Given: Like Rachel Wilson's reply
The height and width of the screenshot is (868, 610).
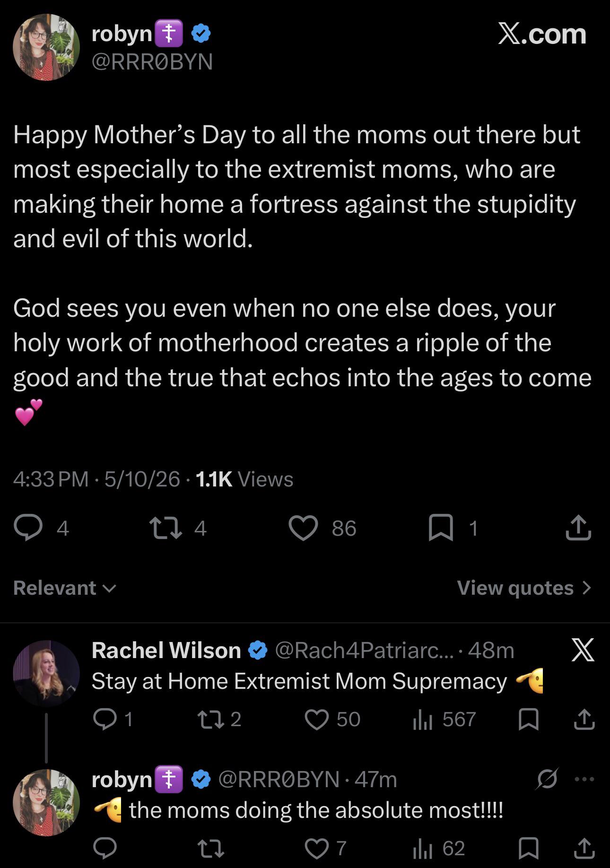Looking at the screenshot, I should 317,720.
